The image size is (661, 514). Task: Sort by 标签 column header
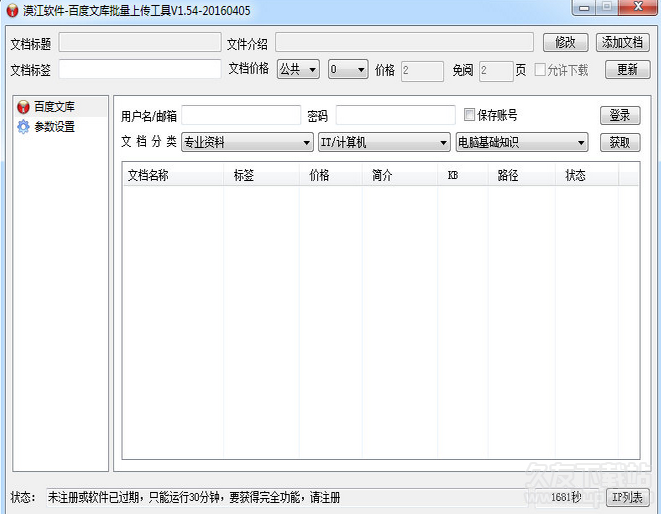[261, 175]
